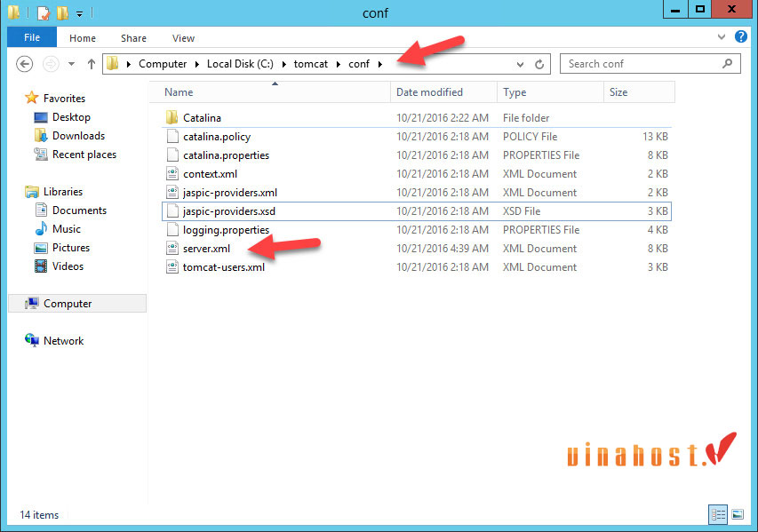
Task: Open Help with the blue question icon
Action: pyautogui.click(x=740, y=36)
